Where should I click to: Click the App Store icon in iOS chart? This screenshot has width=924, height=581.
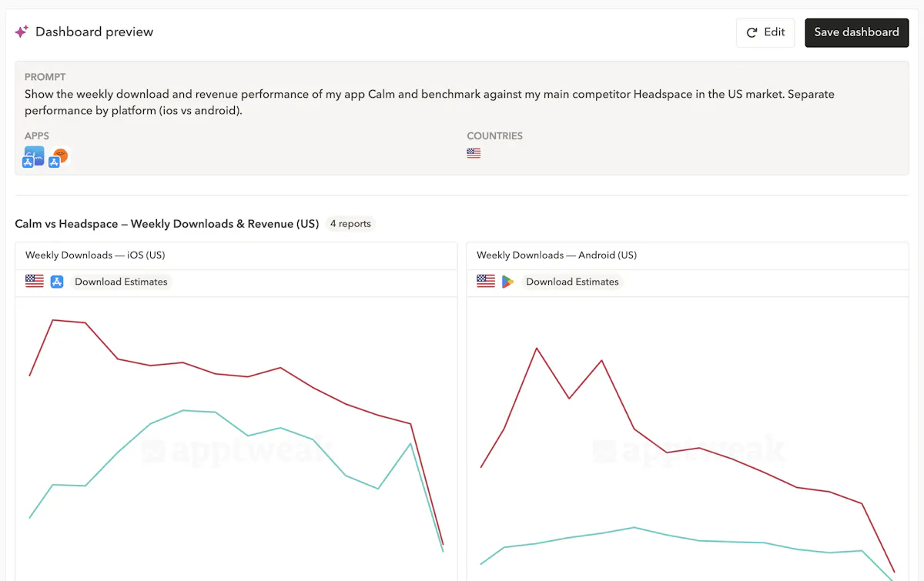pos(57,282)
